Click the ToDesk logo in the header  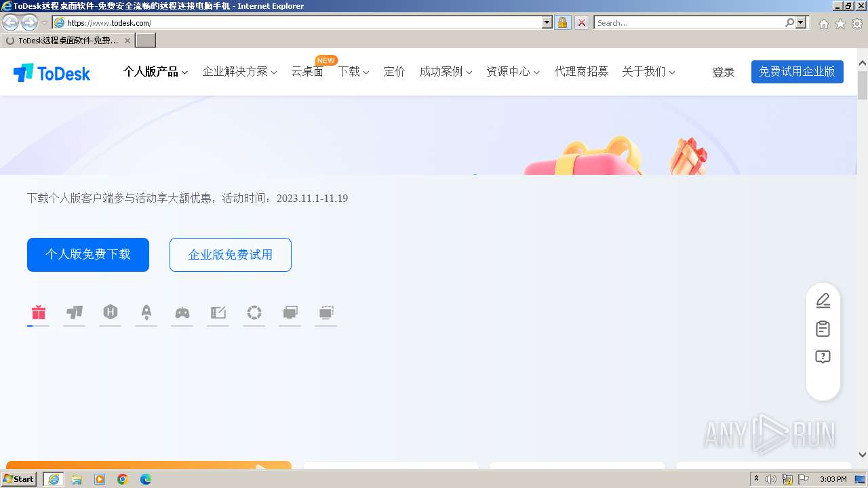(52, 73)
